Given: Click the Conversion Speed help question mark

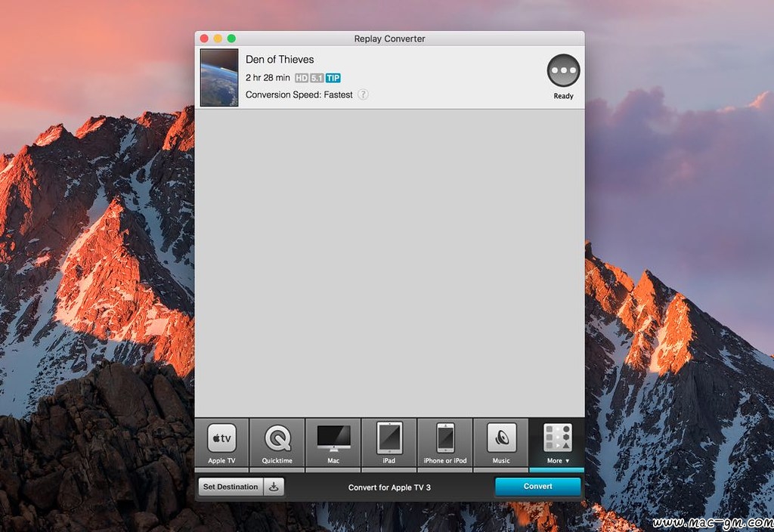Looking at the screenshot, I should [363, 94].
